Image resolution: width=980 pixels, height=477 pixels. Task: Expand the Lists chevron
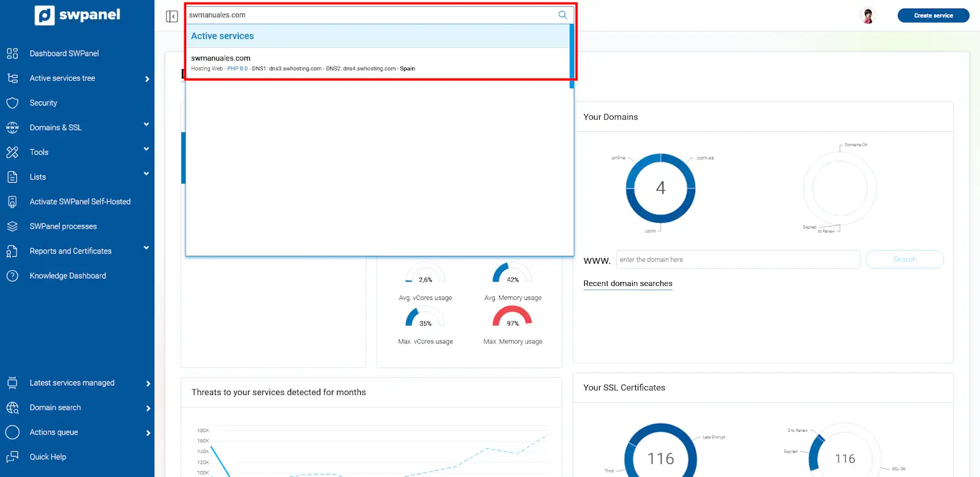pos(146,174)
